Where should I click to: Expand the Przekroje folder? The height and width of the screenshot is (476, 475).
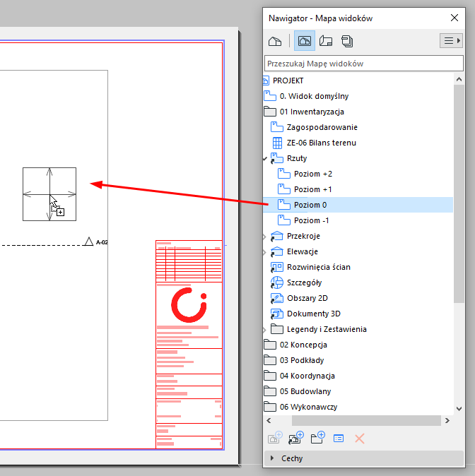[265, 236]
